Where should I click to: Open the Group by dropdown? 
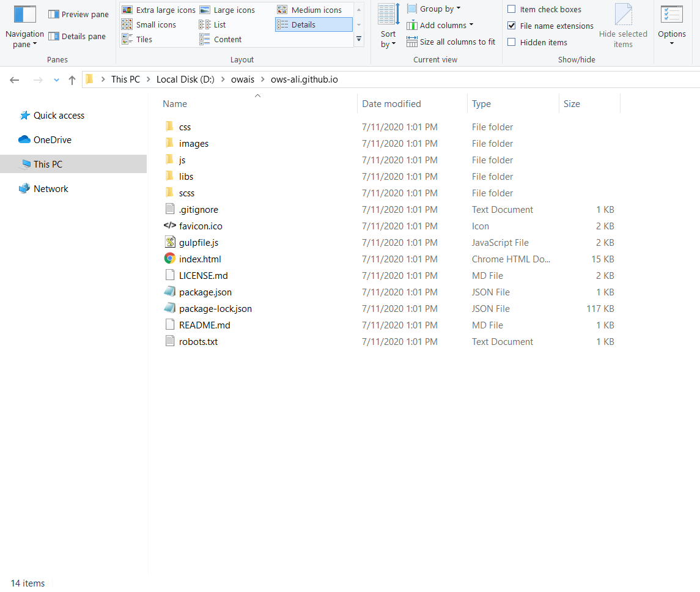[434, 9]
